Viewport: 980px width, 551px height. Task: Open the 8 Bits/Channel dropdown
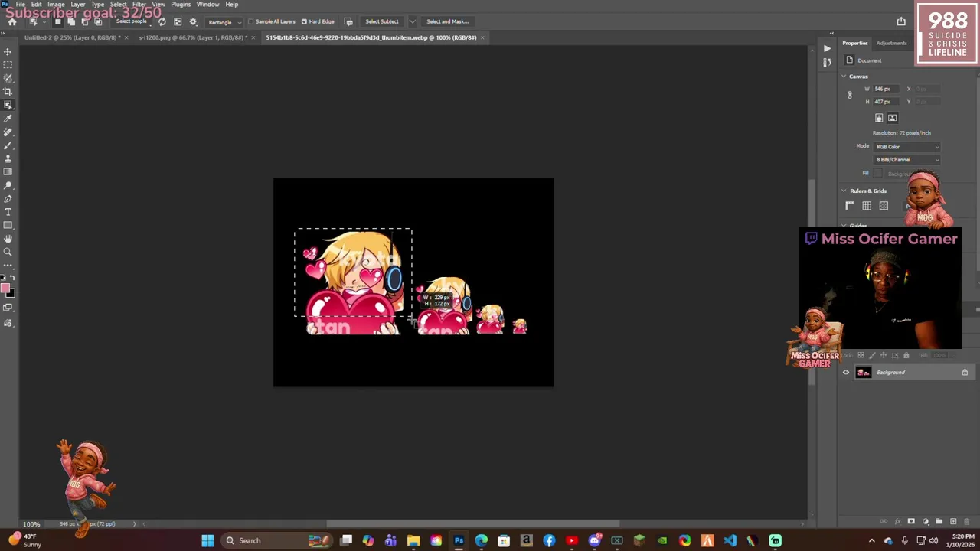click(x=907, y=160)
